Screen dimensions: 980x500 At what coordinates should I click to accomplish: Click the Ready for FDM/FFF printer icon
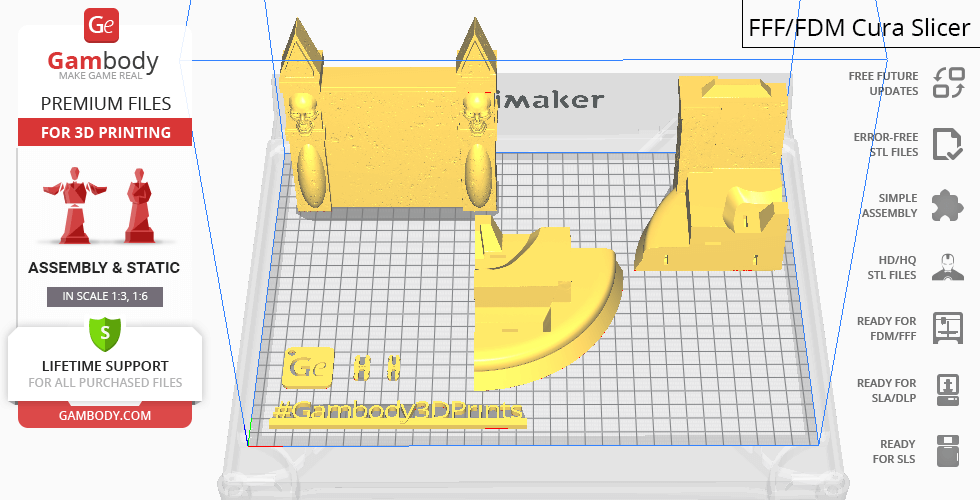coord(946,328)
